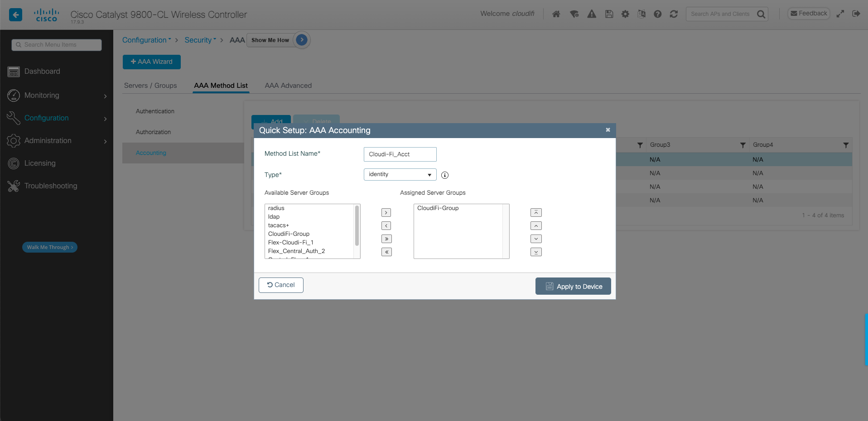868x421 pixels.
Task: Click the logout icon in top-right corner
Action: point(856,14)
